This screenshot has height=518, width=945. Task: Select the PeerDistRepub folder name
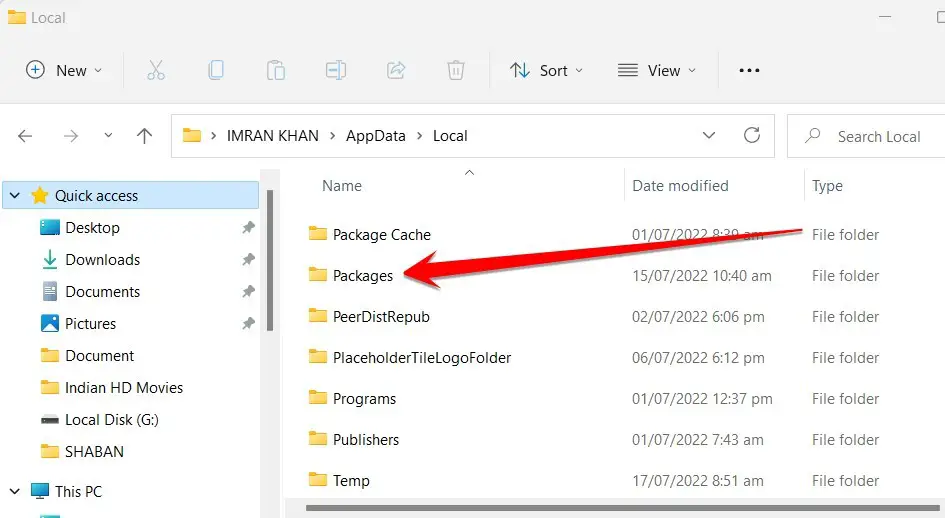click(381, 317)
